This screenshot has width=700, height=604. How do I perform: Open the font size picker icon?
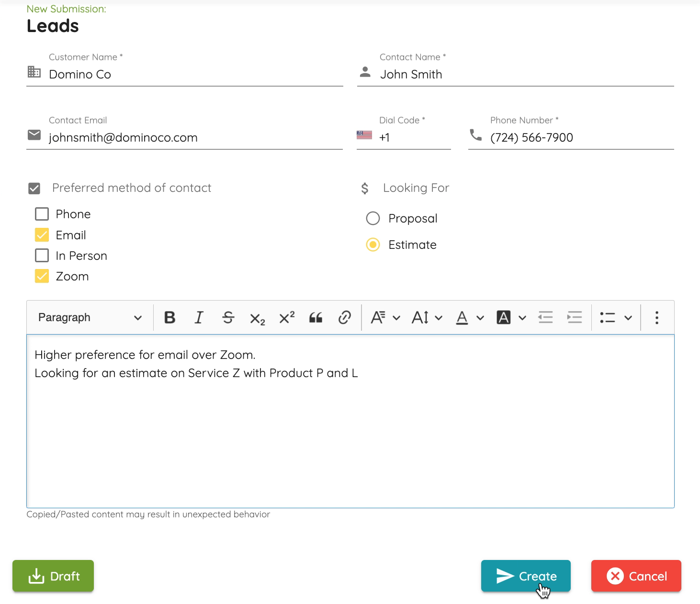point(420,317)
